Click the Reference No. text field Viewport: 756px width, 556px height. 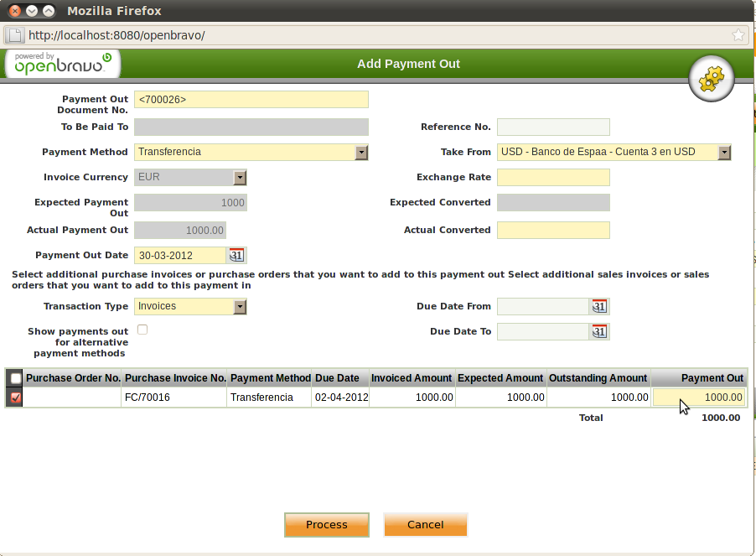[x=553, y=127]
